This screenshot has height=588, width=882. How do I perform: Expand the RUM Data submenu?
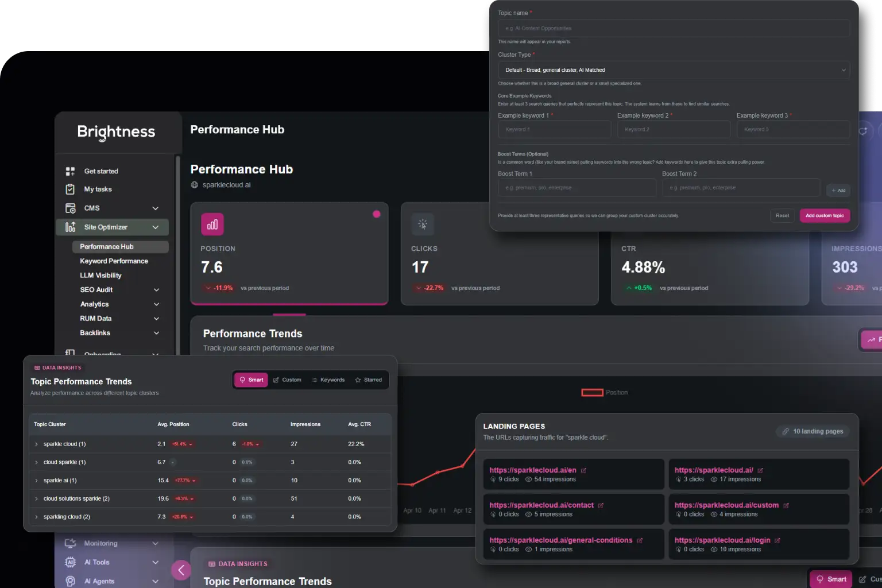[156, 319]
